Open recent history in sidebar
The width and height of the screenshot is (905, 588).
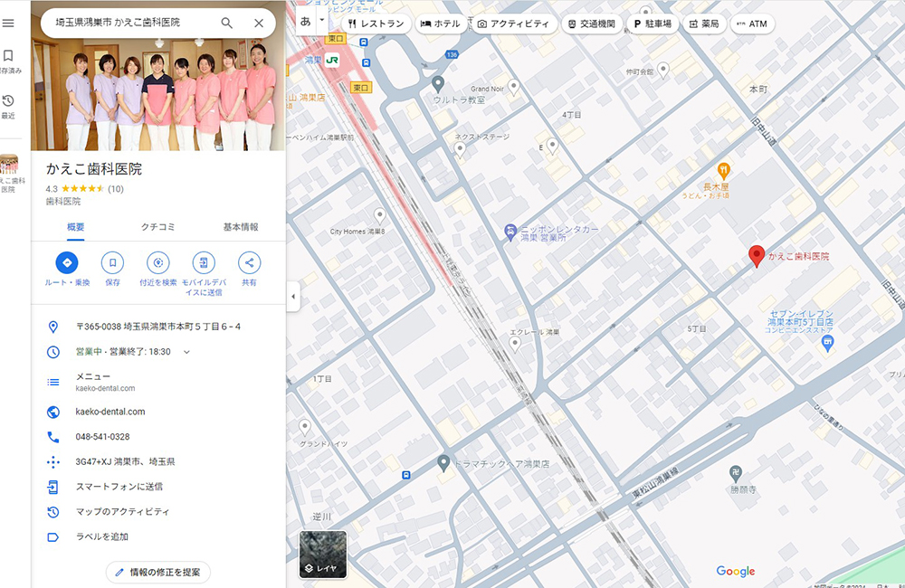coord(8,100)
